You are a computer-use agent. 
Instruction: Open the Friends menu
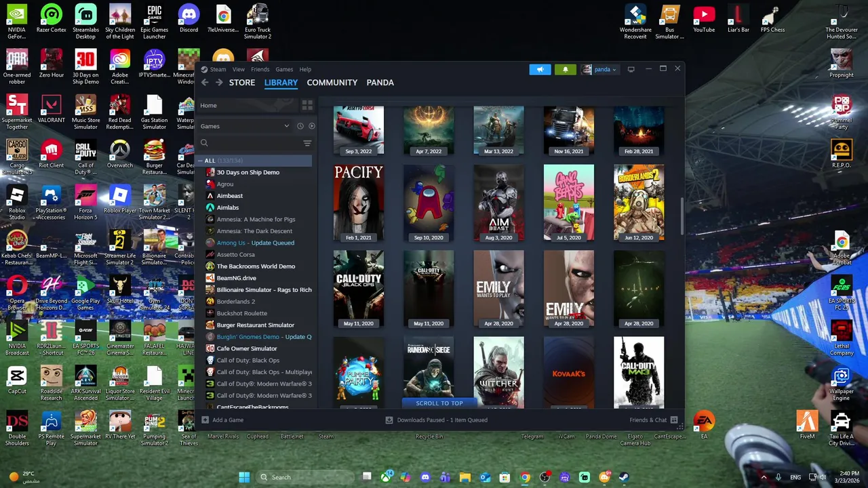click(x=260, y=69)
